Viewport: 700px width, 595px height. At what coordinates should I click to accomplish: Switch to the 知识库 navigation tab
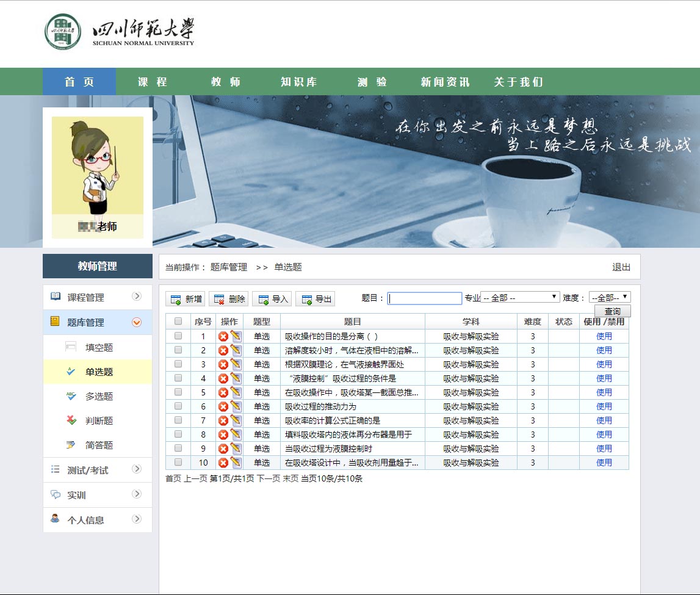click(298, 82)
